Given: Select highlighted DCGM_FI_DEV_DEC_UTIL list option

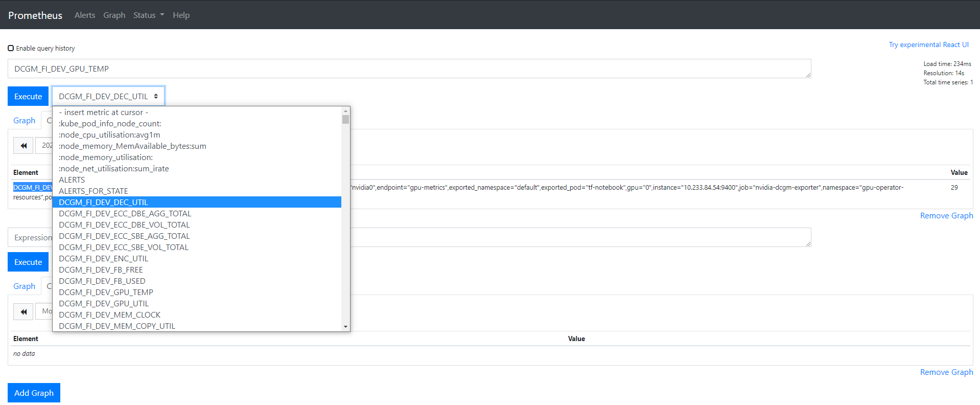Looking at the screenshot, I should pyautogui.click(x=197, y=202).
